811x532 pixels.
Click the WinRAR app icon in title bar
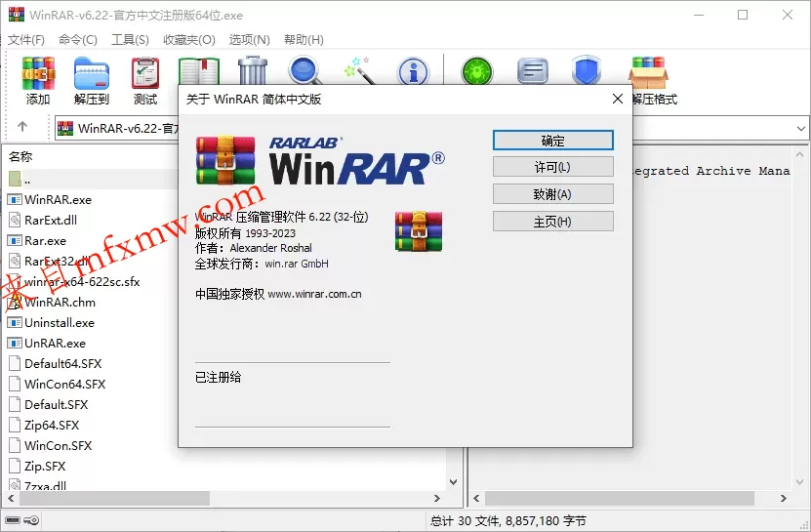pyautogui.click(x=17, y=15)
